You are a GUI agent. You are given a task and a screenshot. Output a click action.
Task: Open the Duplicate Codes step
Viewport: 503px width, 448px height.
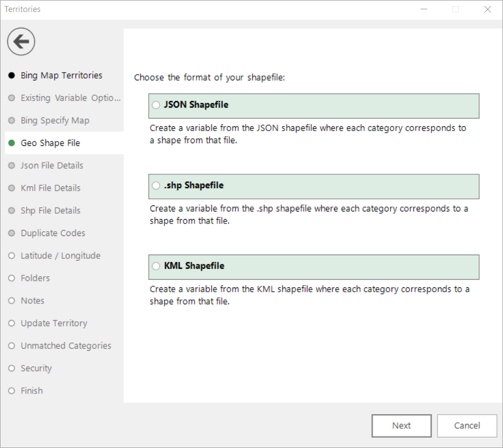53,233
